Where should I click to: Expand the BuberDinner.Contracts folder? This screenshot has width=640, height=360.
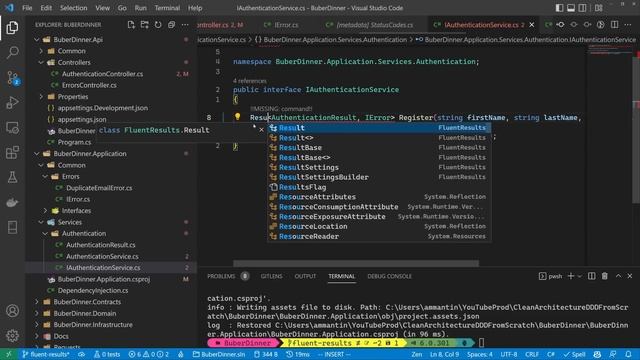pyautogui.click(x=37, y=302)
